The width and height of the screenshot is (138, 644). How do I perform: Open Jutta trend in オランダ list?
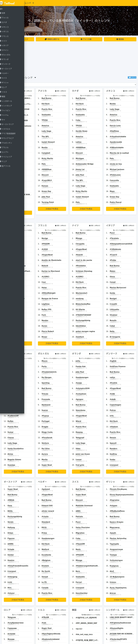click(78, 361)
